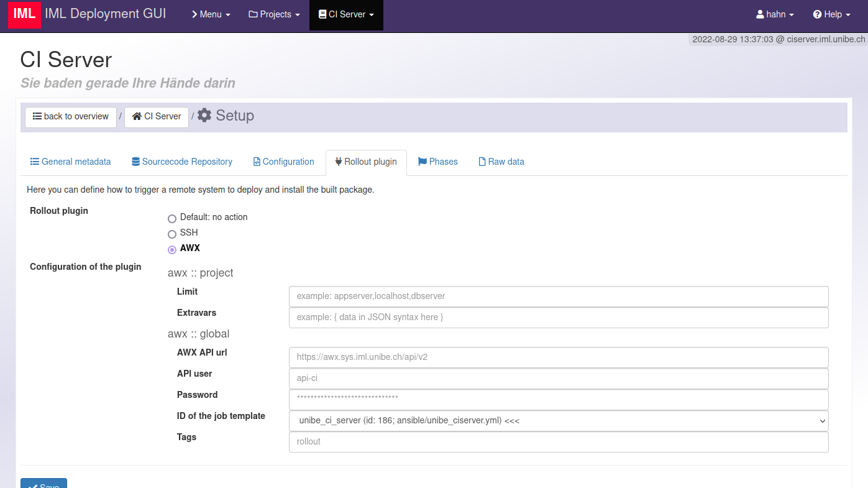Switch to the General metadata tab
Image resolution: width=868 pixels, height=488 pixels.
(x=71, y=162)
